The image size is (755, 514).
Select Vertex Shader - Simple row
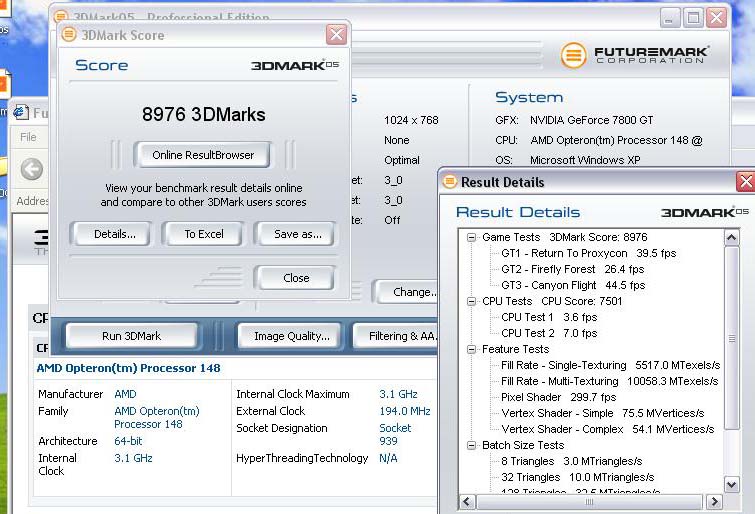(602, 413)
